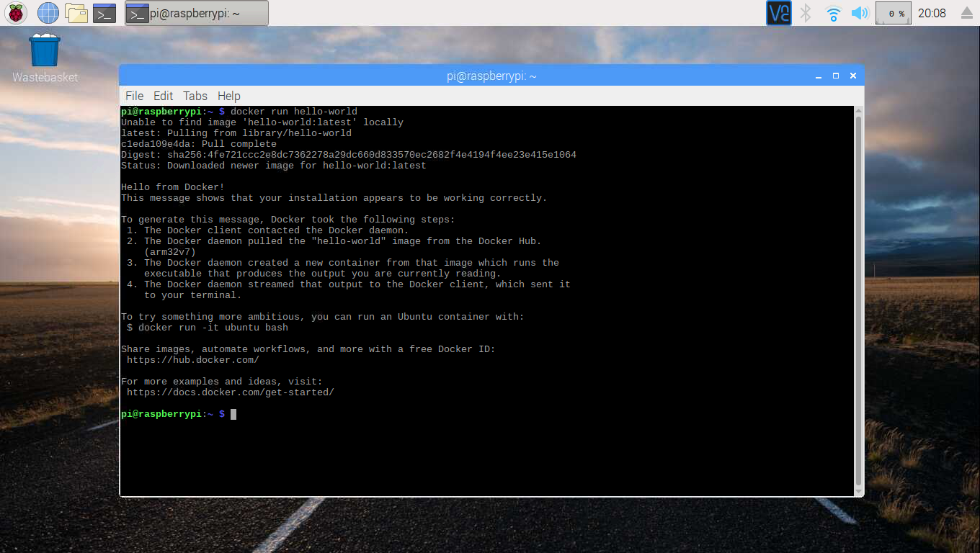Open the Help menu in terminal

[228, 96]
